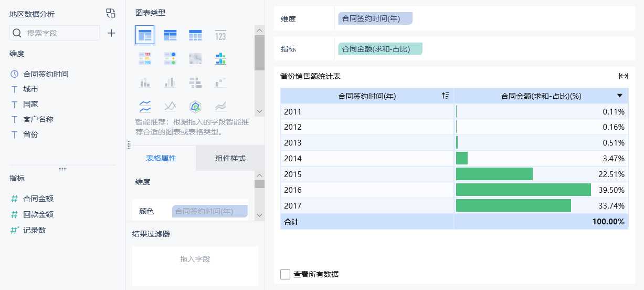Click the green 2016 data bar

pos(523,190)
